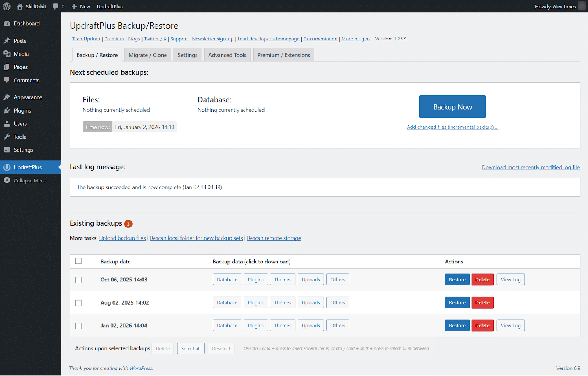The width and height of the screenshot is (588, 376).
Task: Click the WordPress footer link
Action: pos(141,368)
